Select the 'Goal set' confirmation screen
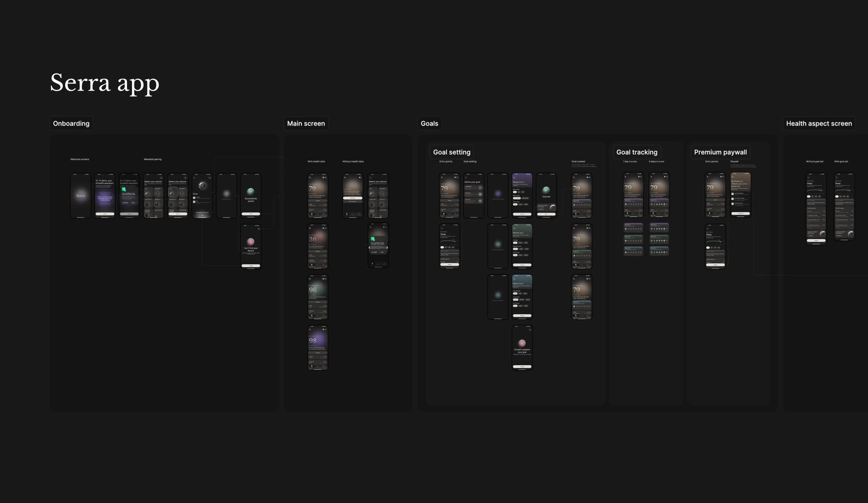 coord(546,196)
